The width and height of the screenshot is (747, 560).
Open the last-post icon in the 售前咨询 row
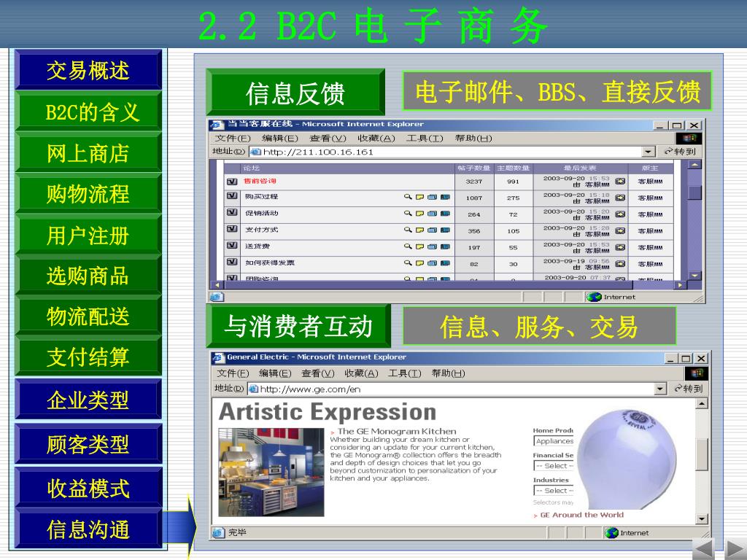pyautogui.click(x=620, y=181)
